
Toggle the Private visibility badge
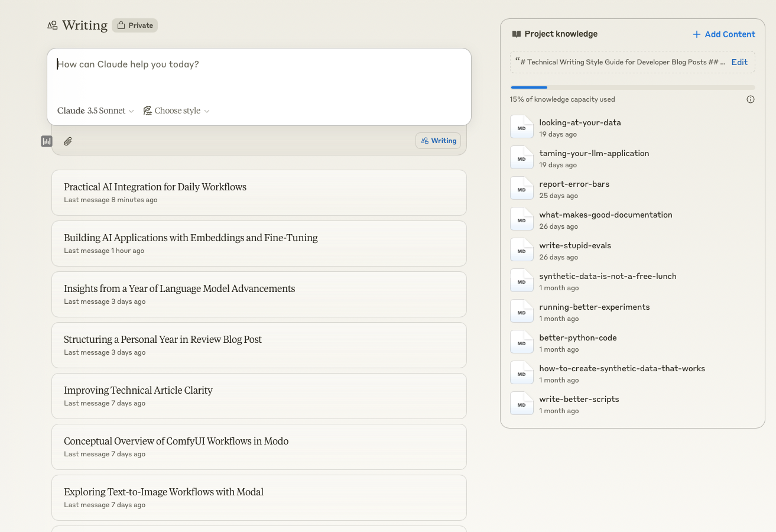pos(135,25)
